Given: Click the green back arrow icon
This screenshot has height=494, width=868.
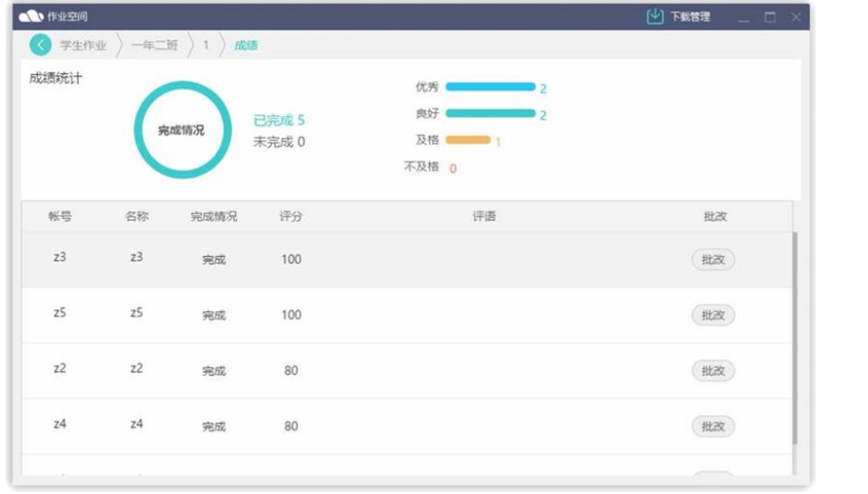Looking at the screenshot, I should click(40, 45).
